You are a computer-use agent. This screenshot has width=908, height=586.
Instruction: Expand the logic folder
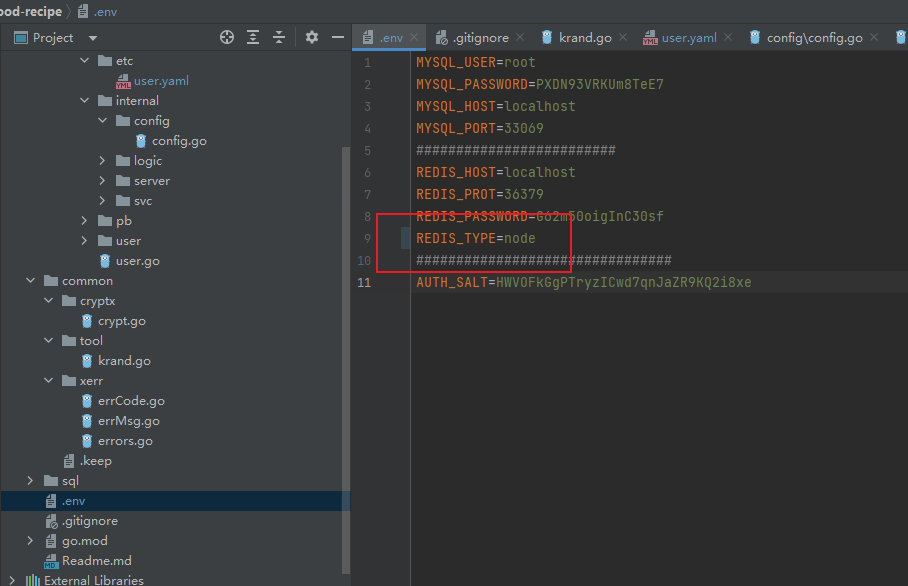(100, 160)
